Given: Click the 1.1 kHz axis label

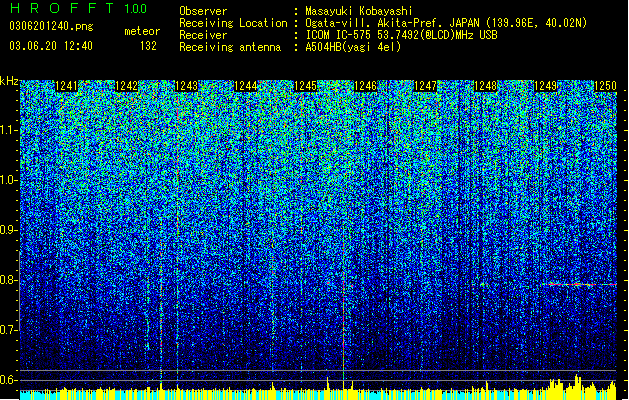Looking at the screenshot, I should pyautogui.click(x=9, y=130).
